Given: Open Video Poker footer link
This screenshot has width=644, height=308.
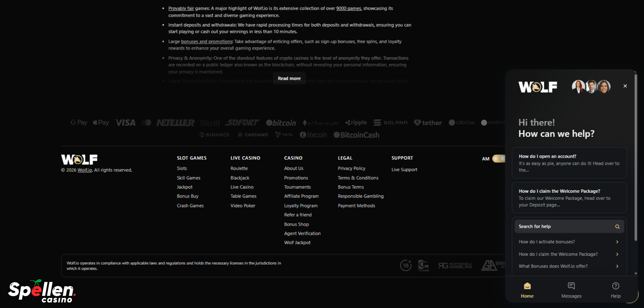Looking at the screenshot, I should pyautogui.click(x=243, y=206).
